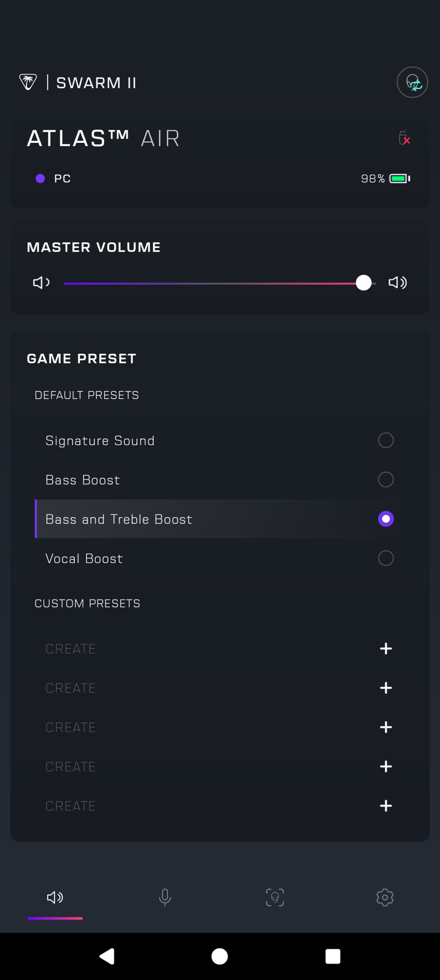Tap the headset sync icon at top right

pos(412,82)
